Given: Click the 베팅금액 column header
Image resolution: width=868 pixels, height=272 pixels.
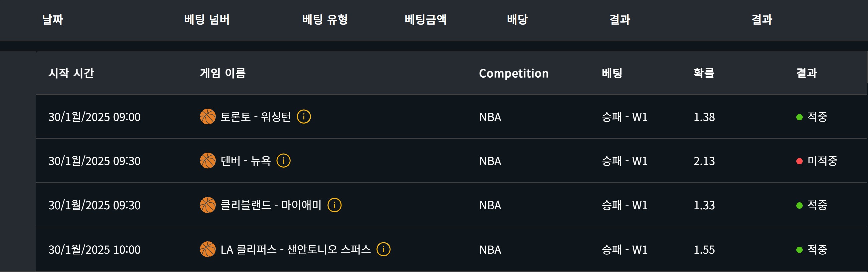Looking at the screenshot, I should tap(425, 20).
